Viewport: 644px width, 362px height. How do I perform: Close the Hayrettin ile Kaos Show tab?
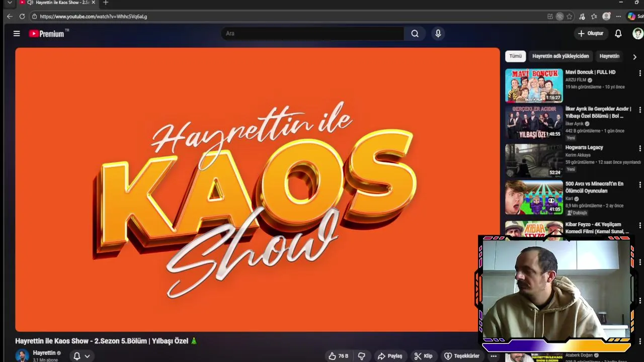93,3
